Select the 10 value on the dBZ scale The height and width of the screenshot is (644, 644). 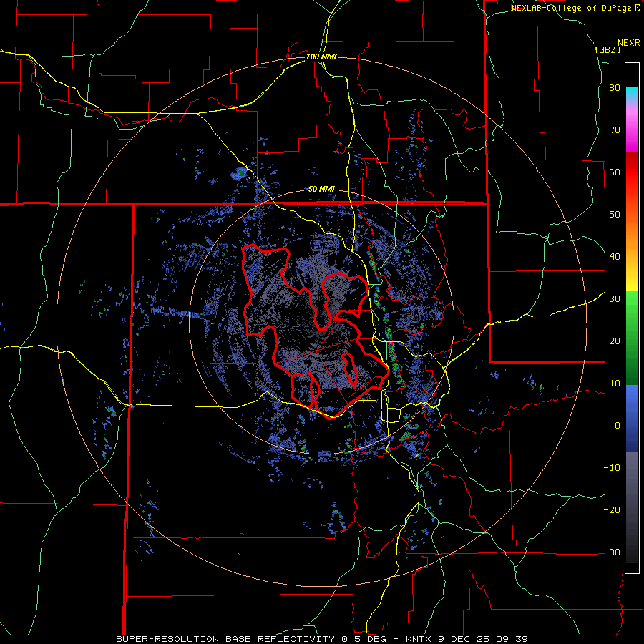click(x=615, y=384)
